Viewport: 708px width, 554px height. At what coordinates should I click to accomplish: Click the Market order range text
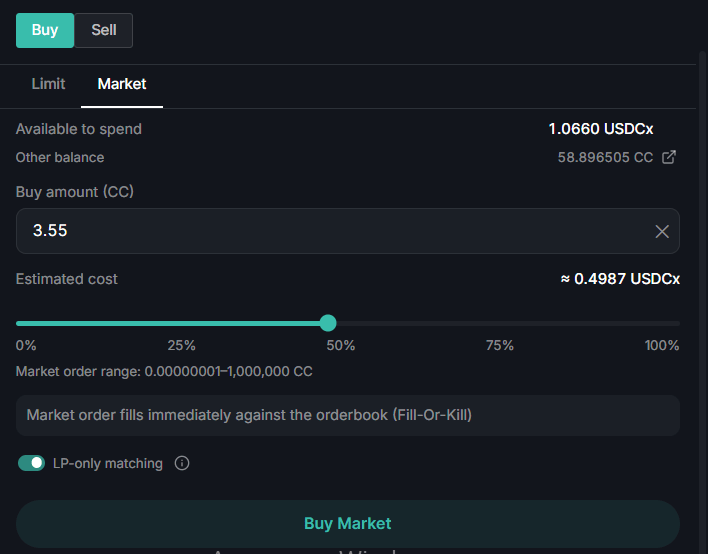pyautogui.click(x=164, y=372)
